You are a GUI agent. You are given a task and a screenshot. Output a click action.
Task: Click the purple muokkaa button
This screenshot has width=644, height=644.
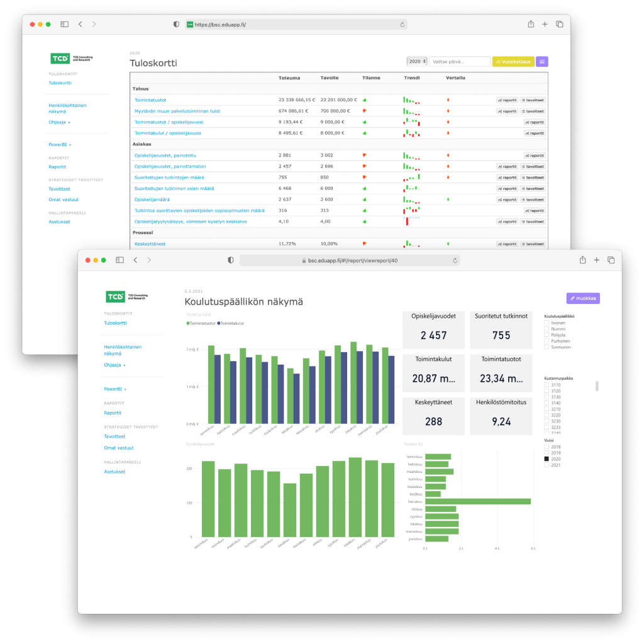pyautogui.click(x=583, y=298)
